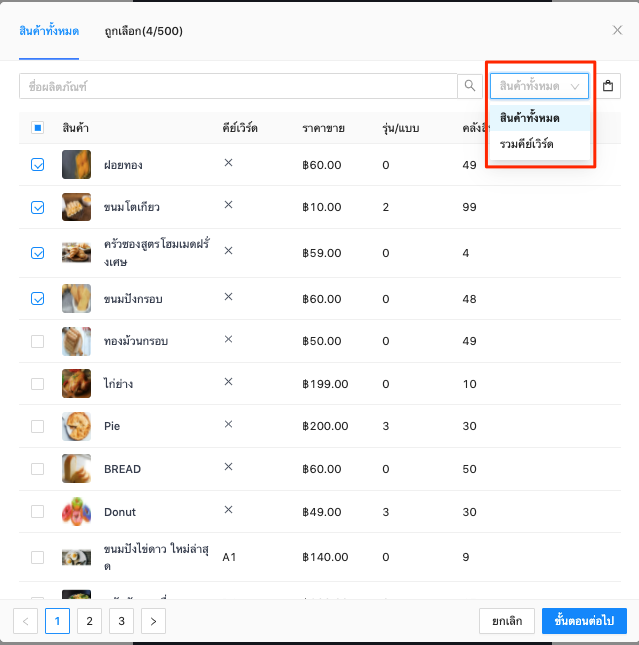Click keyword X icon for ฝอยทอง
Viewport: 639px width, 645px height.
coord(228,162)
